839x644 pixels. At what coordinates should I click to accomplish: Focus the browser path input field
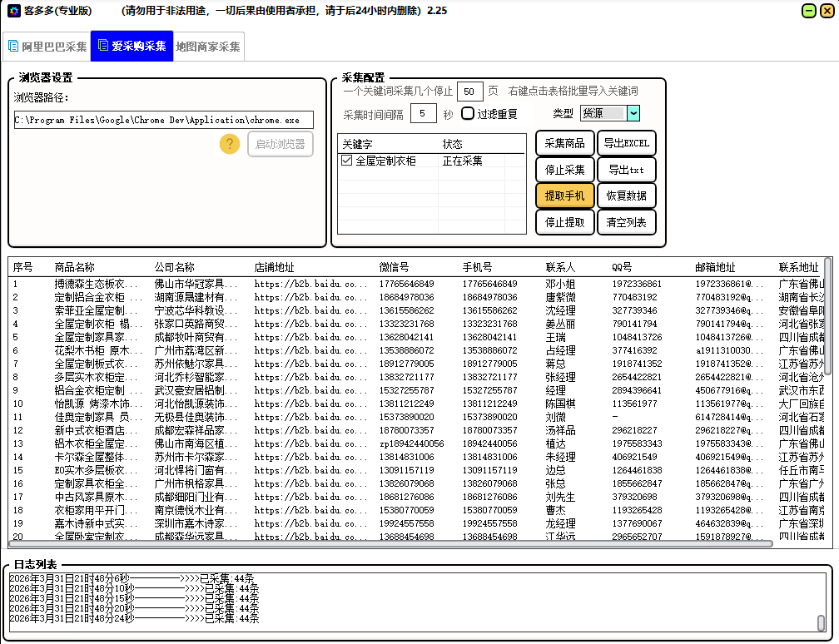coord(163,120)
